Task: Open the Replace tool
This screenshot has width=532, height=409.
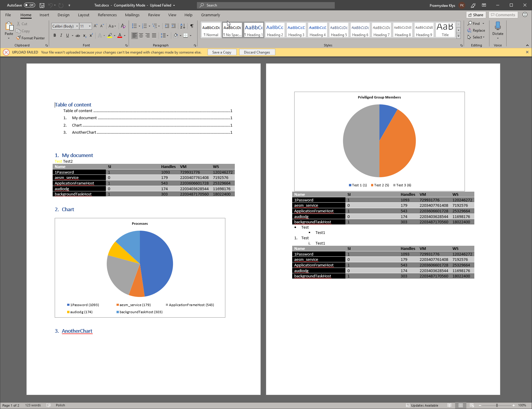Action: point(476,30)
